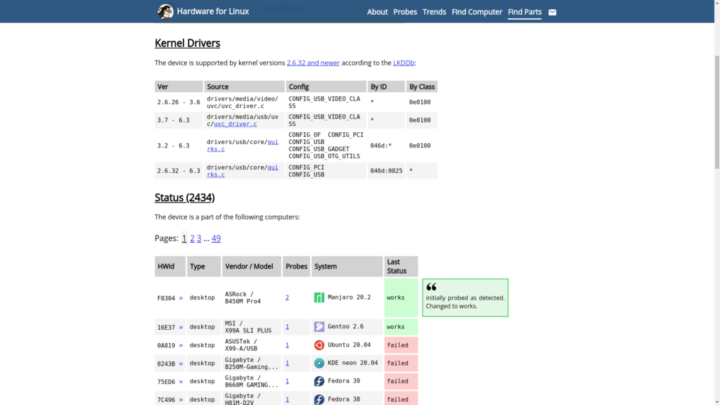Open probe count link for ASRock B450M Pro4
720x405 pixels.
click(287, 298)
